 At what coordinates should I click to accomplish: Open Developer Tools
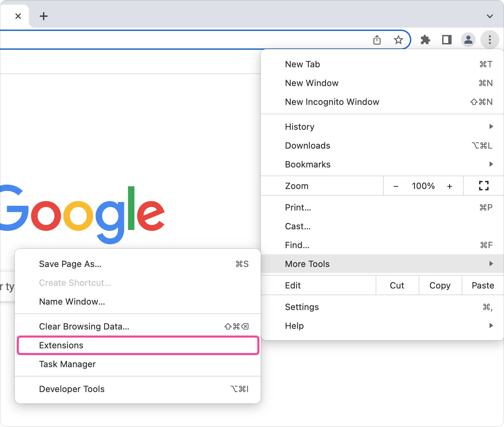tap(138, 389)
